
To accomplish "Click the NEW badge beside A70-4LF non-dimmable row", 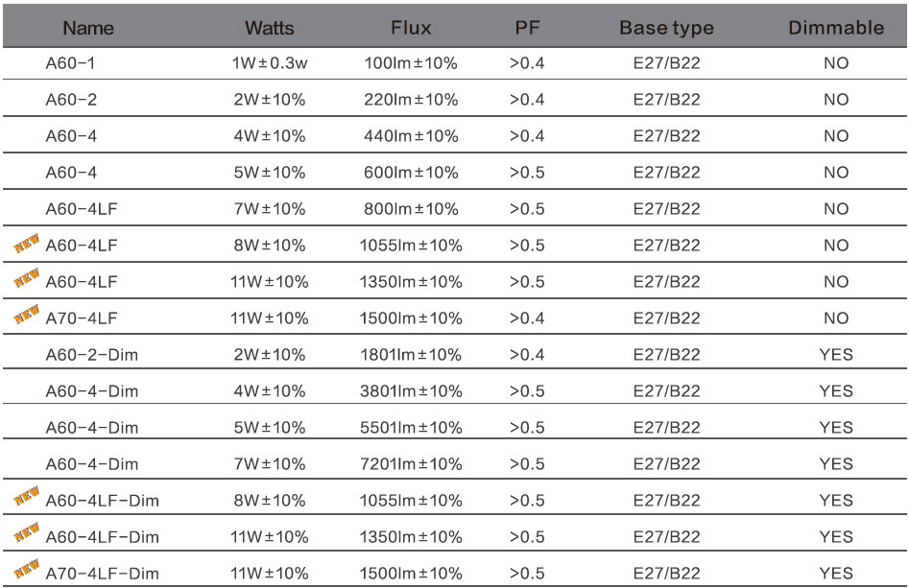I will click(x=27, y=314).
